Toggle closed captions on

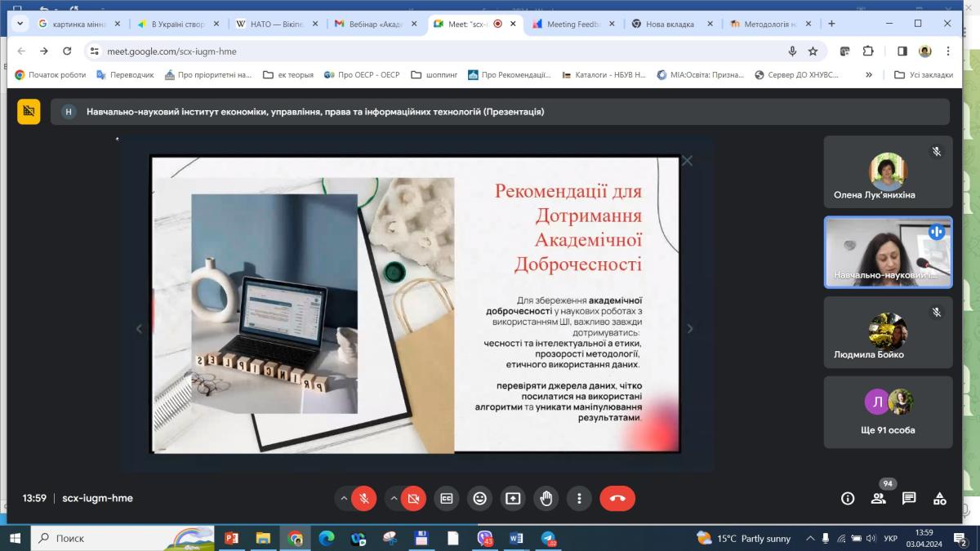tap(447, 498)
